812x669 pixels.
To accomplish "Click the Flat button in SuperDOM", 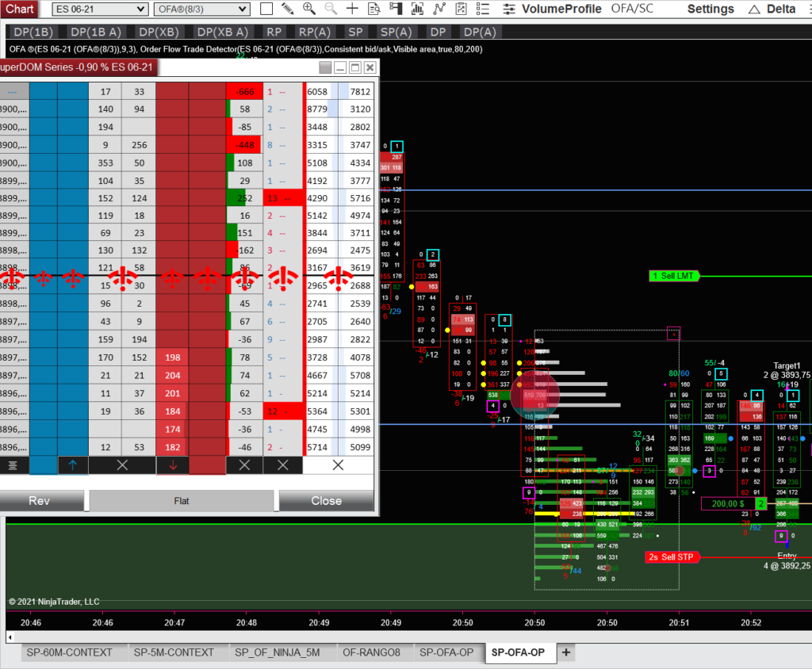I will 182,501.
